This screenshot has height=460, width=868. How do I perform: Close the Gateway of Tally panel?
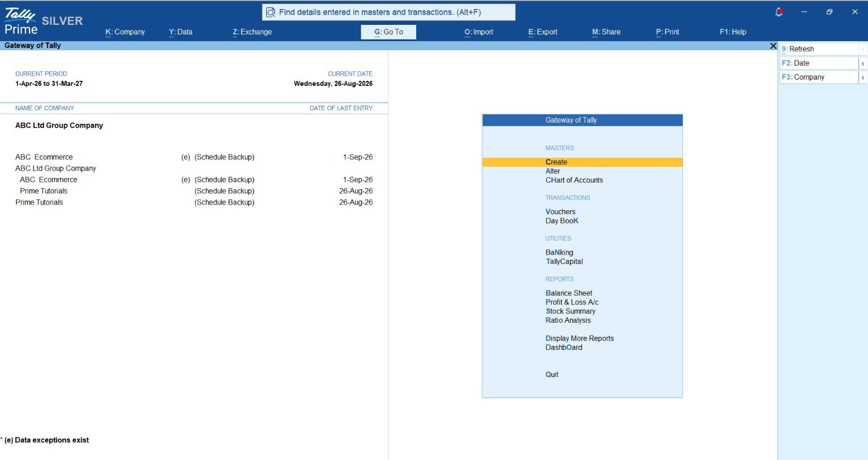pos(773,46)
